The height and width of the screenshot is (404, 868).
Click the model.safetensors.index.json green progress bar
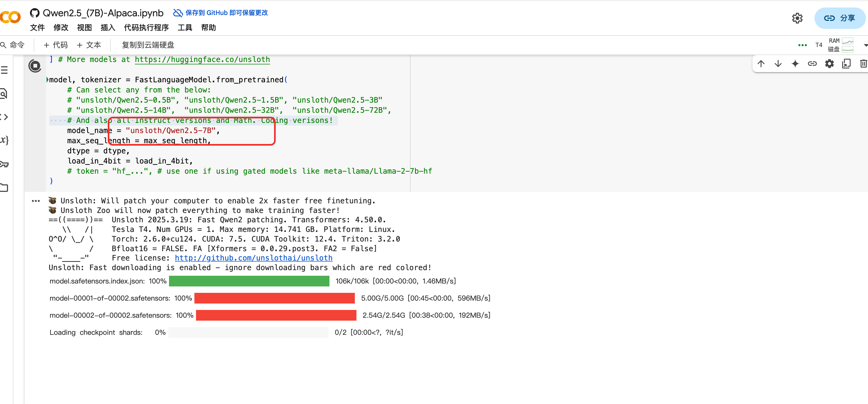click(x=249, y=281)
